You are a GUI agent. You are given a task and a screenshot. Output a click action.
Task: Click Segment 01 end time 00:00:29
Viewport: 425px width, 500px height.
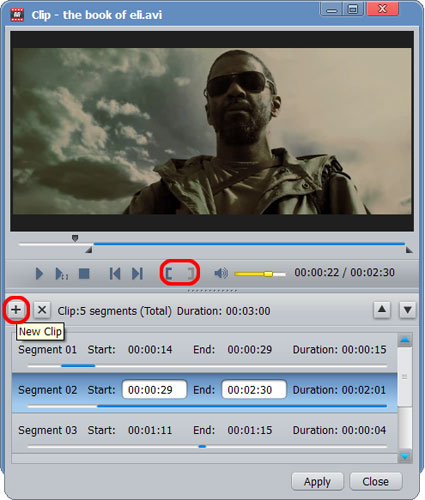(x=250, y=350)
